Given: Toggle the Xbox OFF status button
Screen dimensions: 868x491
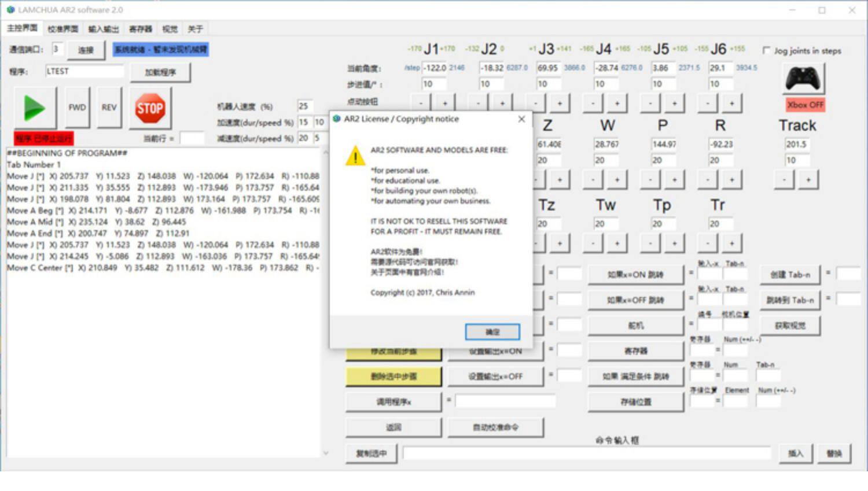Looking at the screenshot, I should pos(805,105).
